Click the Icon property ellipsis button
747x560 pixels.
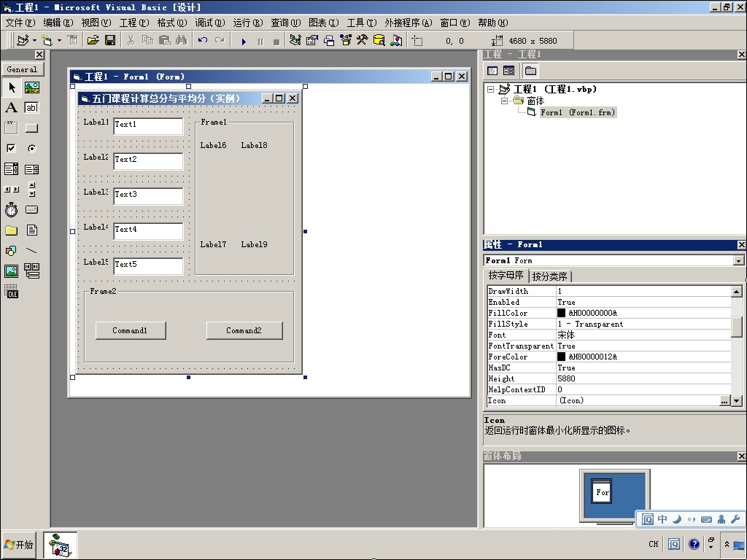pyautogui.click(x=724, y=401)
